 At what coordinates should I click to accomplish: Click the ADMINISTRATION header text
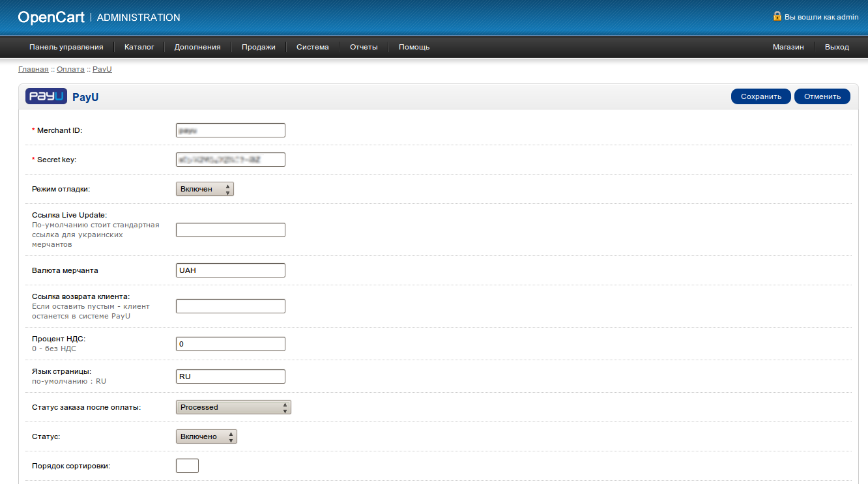click(x=138, y=18)
